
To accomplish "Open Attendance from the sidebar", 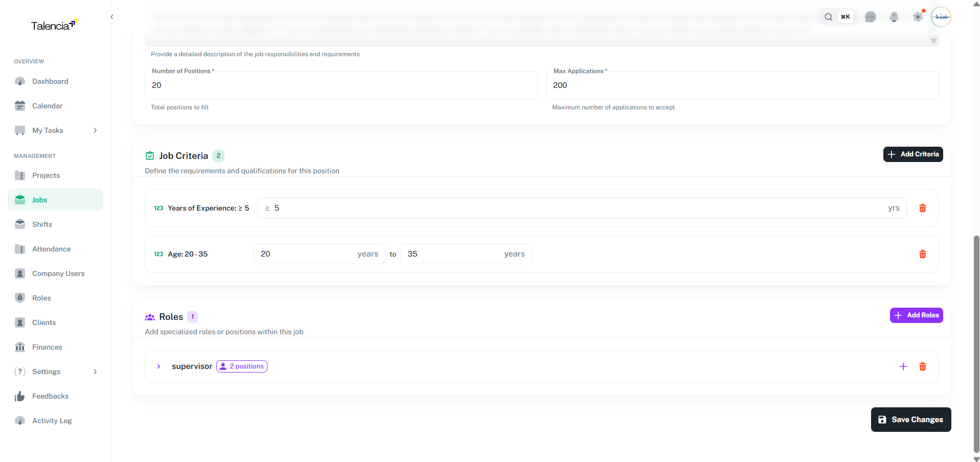I will 51,249.
